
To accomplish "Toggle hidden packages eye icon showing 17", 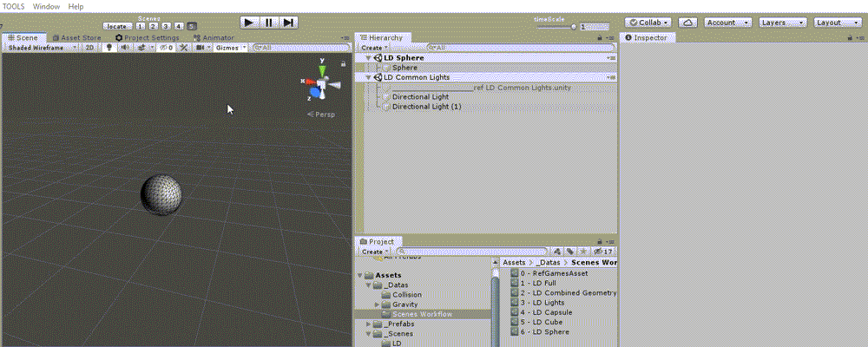I will (603, 252).
